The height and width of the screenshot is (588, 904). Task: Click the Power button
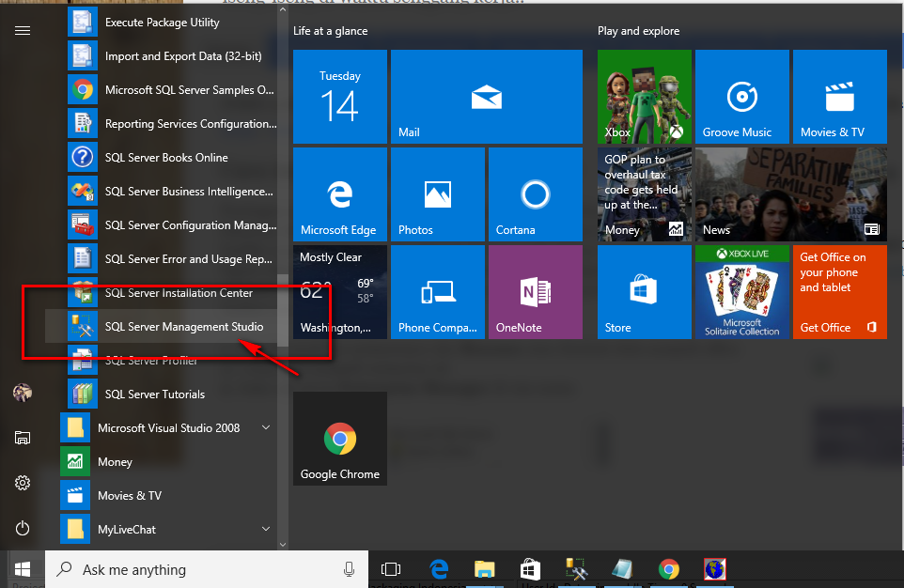pos(23,528)
